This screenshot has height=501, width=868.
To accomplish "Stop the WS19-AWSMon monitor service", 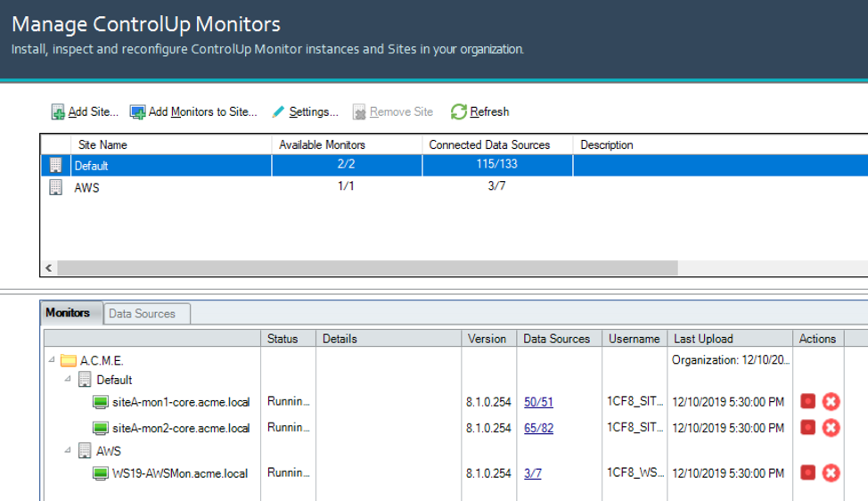I will point(807,472).
